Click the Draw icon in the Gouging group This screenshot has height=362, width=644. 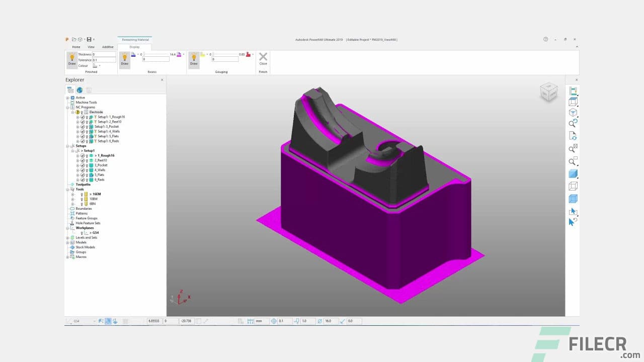point(194,59)
